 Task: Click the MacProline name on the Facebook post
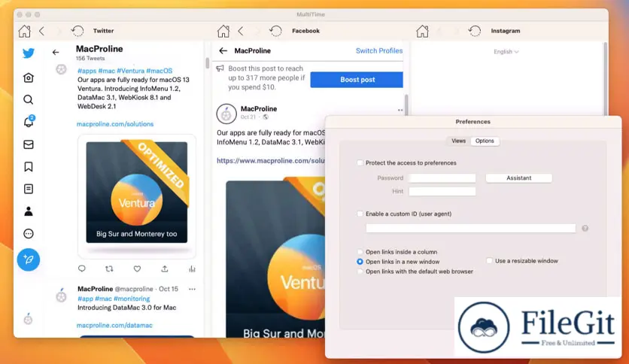259,108
